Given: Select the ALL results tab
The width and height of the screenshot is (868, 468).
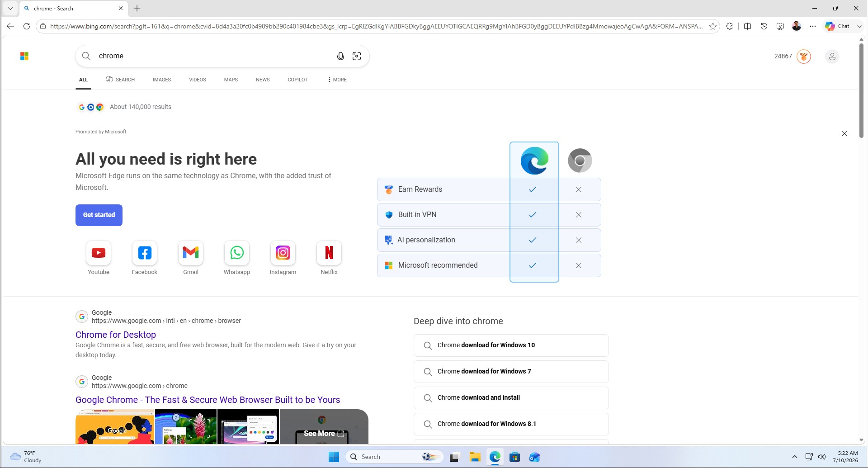Looking at the screenshot, I should click(84, 80).
